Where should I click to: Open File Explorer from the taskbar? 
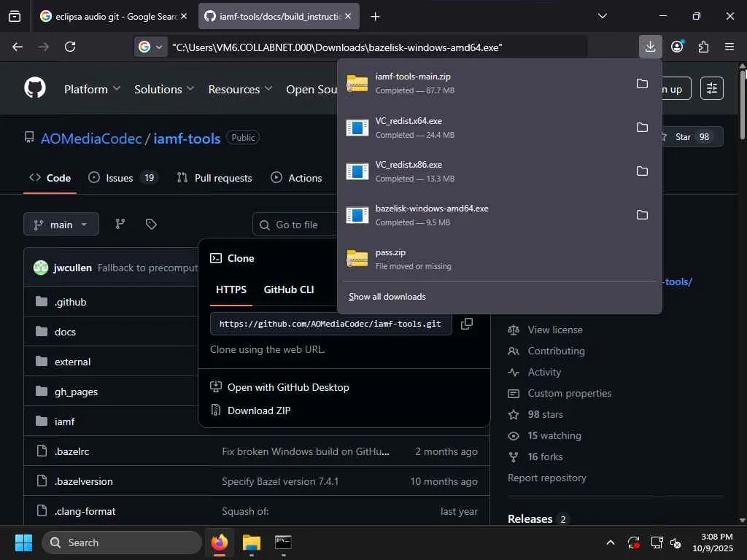tap(252, 542)
